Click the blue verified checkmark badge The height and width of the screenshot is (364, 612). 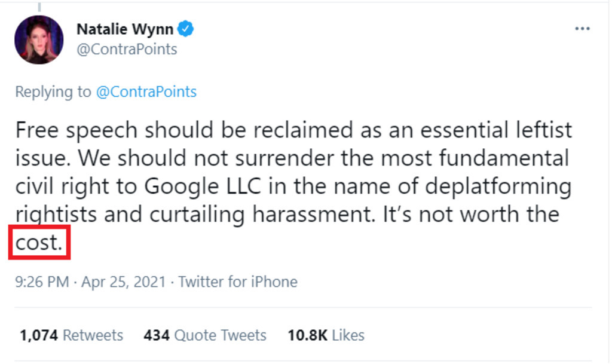[x=185, y=29]
